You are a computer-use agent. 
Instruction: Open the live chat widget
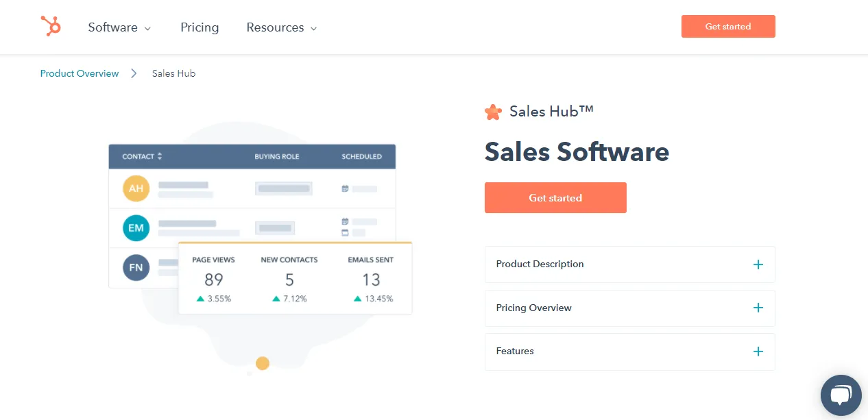pyautogui.click(x=841, y=395)
